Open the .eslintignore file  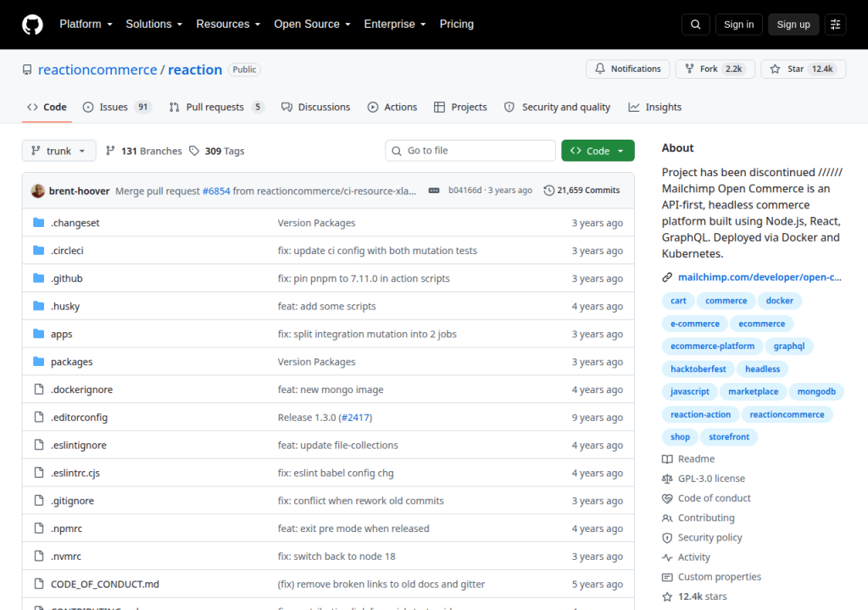(x=79, y=445)
